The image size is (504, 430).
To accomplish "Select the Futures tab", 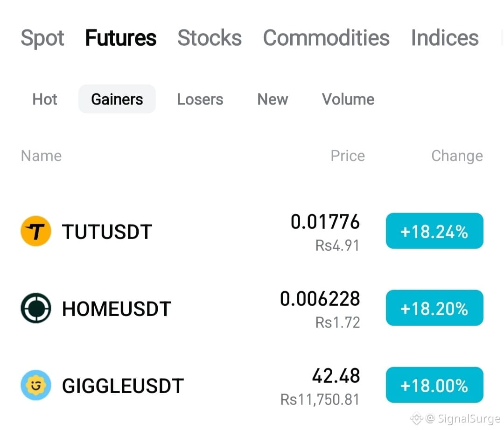I will pos(121,38).
